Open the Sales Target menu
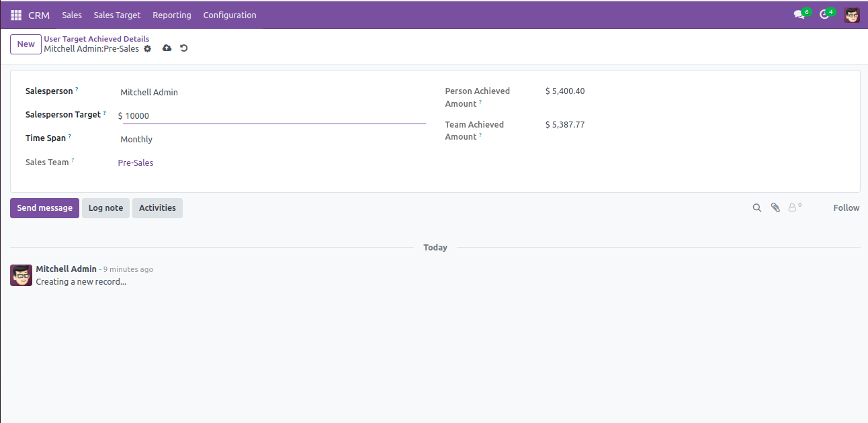The width and height of the screenshot is (868, 423). pyautogui.click(x=117, y=15)
